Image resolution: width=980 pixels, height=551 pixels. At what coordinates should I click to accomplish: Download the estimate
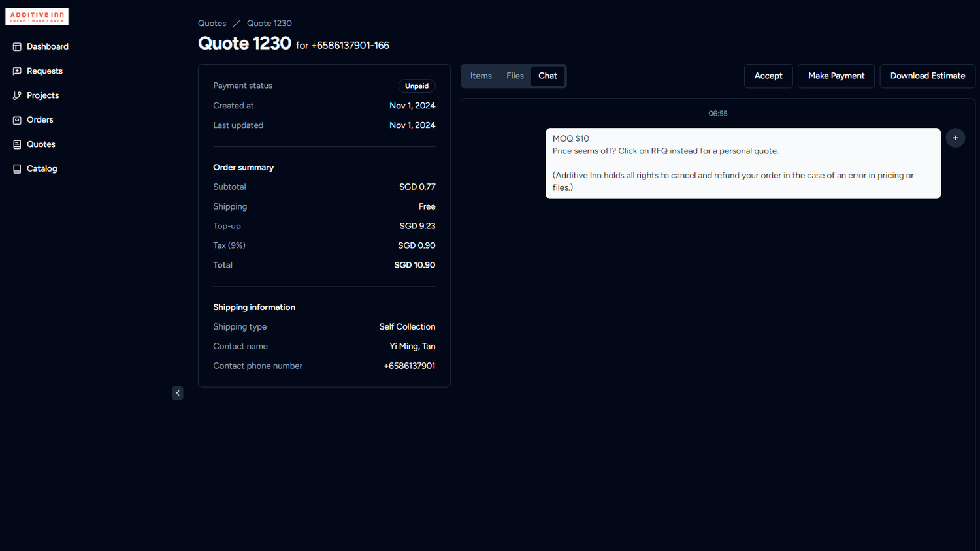pos(927,76)
